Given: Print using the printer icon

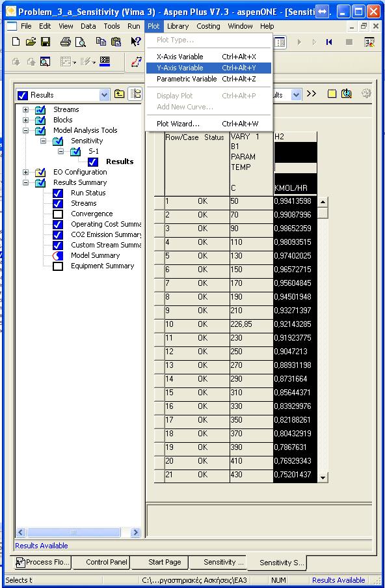Looking at the screenshot, I should tap(66, 42).
